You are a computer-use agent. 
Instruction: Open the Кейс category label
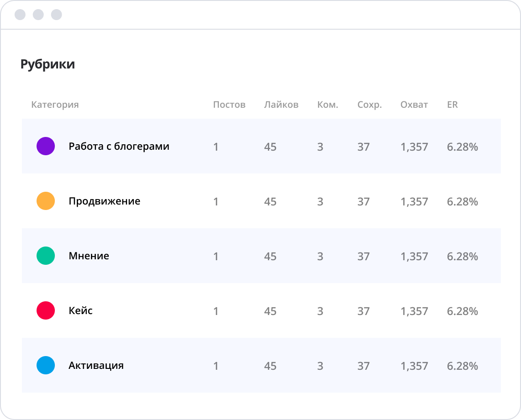pos(80,310)
